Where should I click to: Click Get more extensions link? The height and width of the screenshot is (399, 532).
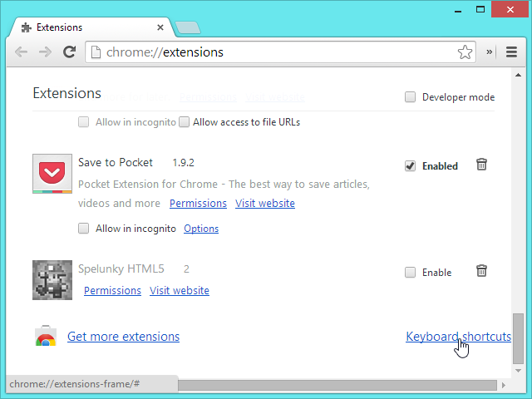point(124,337)
